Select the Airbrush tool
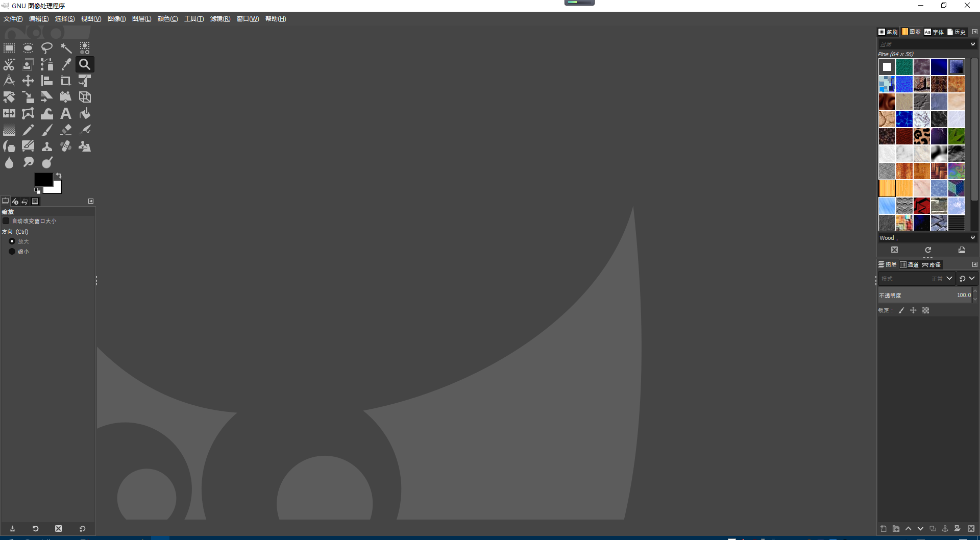Screen dimensions: 980x540 (85, 130)
